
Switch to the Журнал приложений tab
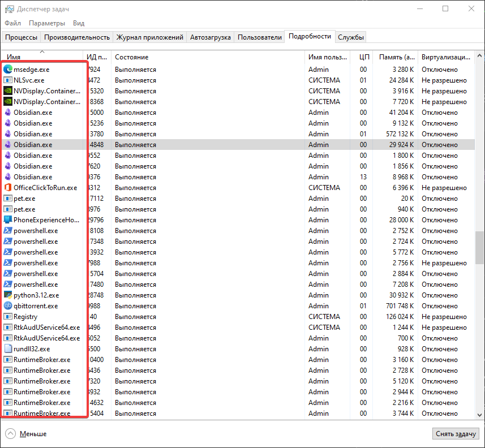150,37
